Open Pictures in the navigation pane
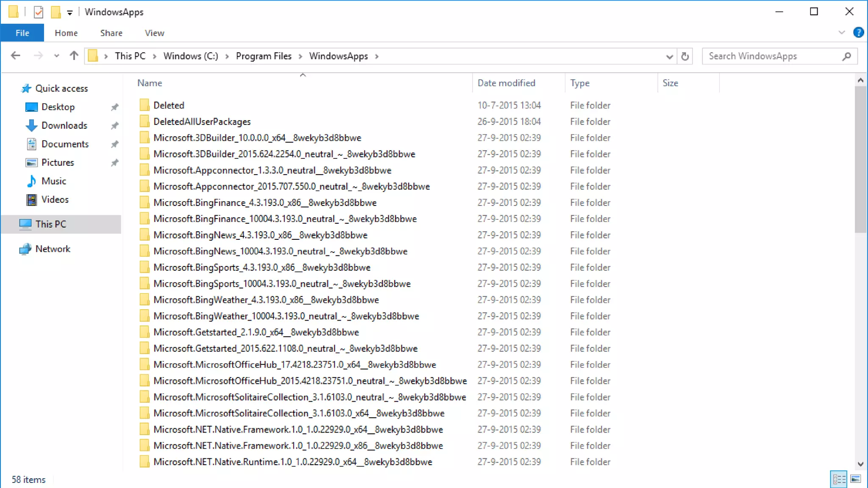 tap(58, 162)
